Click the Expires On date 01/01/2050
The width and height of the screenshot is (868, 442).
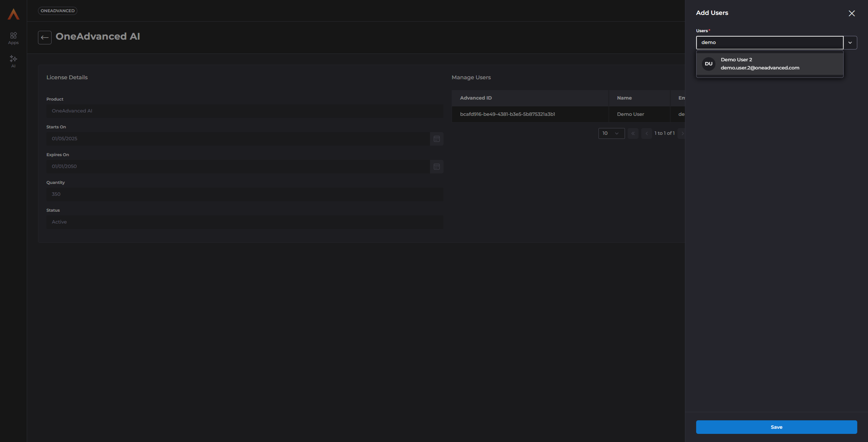click(x=238, y=167)
